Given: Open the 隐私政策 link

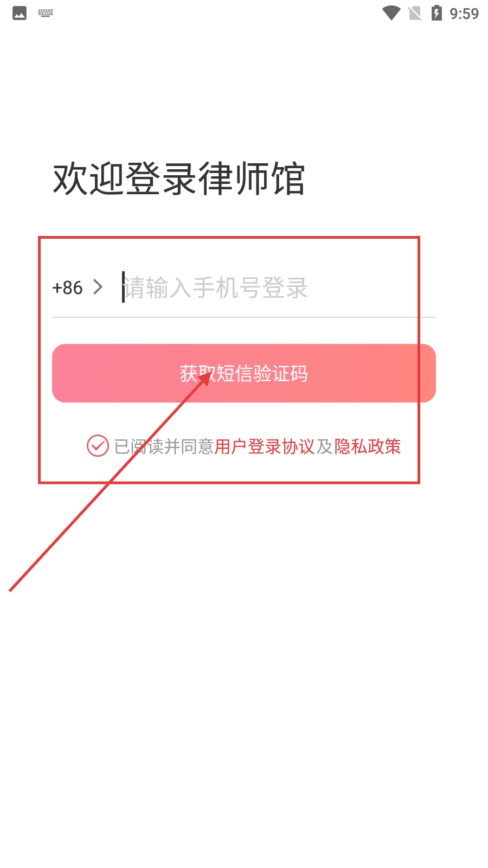Looking at the screenshot, I should (x=368, y=446).
